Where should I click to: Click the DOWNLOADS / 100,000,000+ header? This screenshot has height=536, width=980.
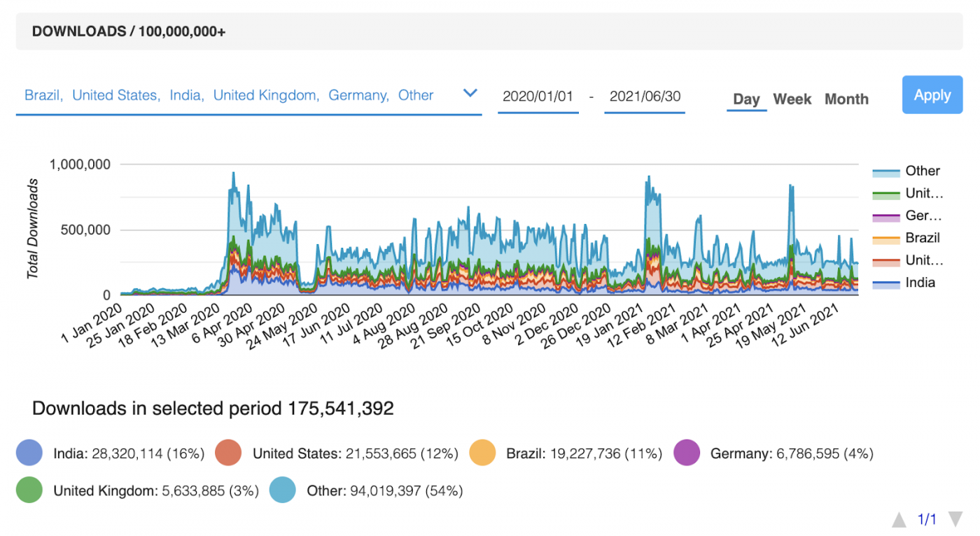129,31
